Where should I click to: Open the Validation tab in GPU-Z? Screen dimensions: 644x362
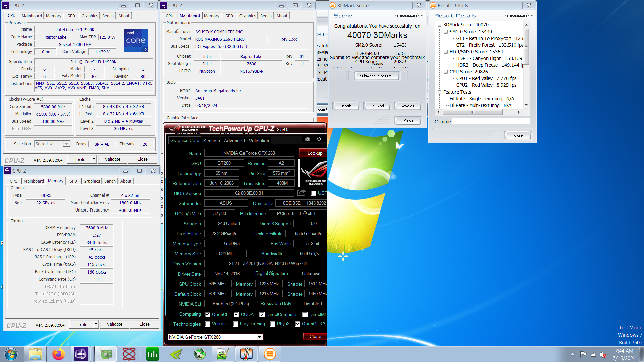click(x=259, y=141)
